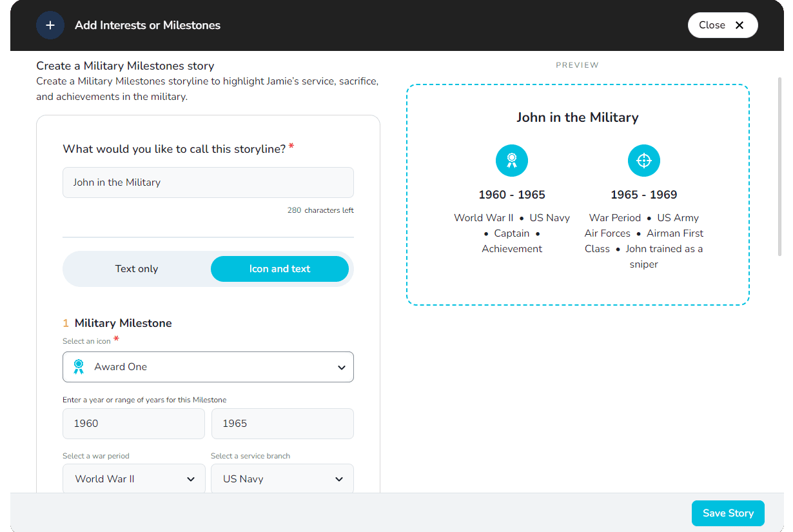Click the Award One ribbon icon in the selector
Screen dimensions: 793x532
(79, 366)
